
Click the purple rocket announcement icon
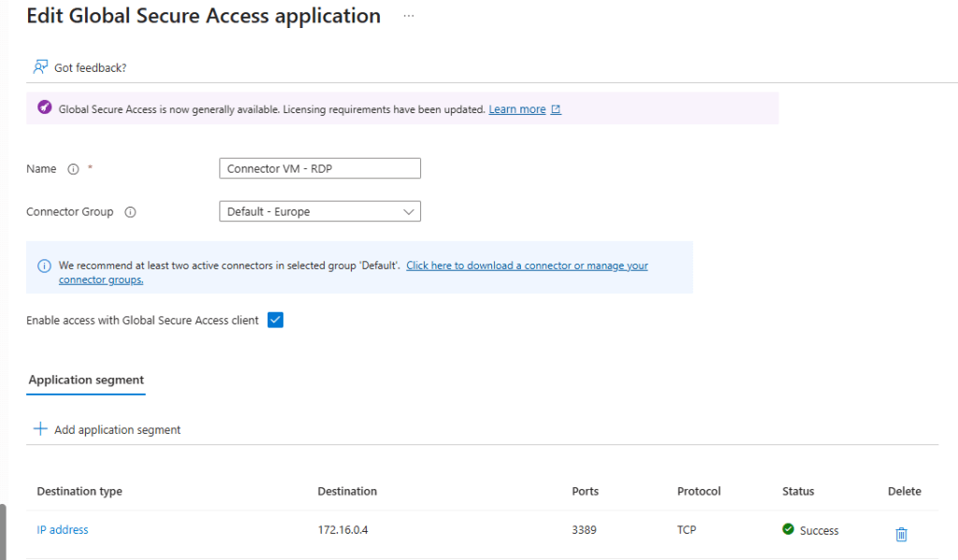44,108
